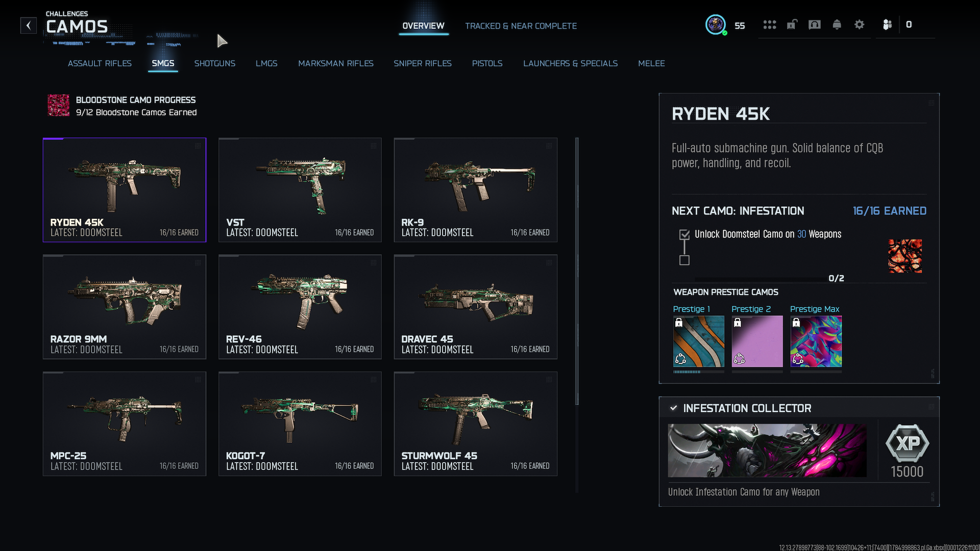Open the player profile avatar
Image resolution: width=980 pixels, height=551 pixels.
tap(716, 24)
